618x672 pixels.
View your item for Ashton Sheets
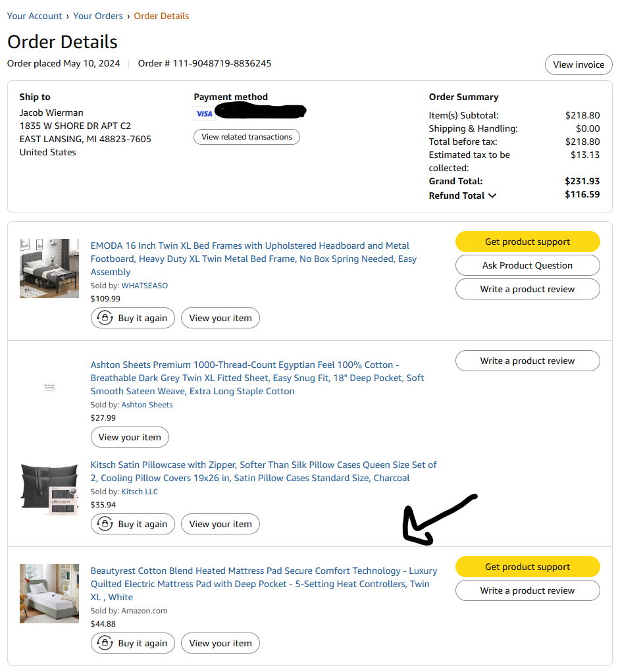click(x=130, y=437)
